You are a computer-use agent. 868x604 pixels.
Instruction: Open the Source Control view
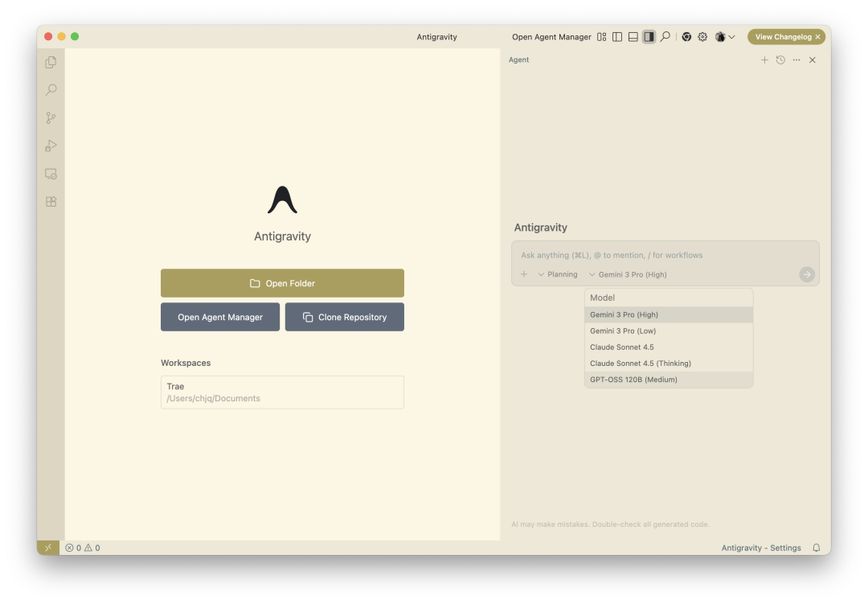51,117
